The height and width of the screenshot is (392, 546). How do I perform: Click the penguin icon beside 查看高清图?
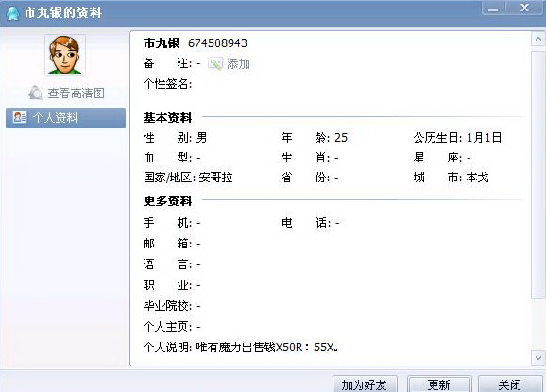[36, 93]
